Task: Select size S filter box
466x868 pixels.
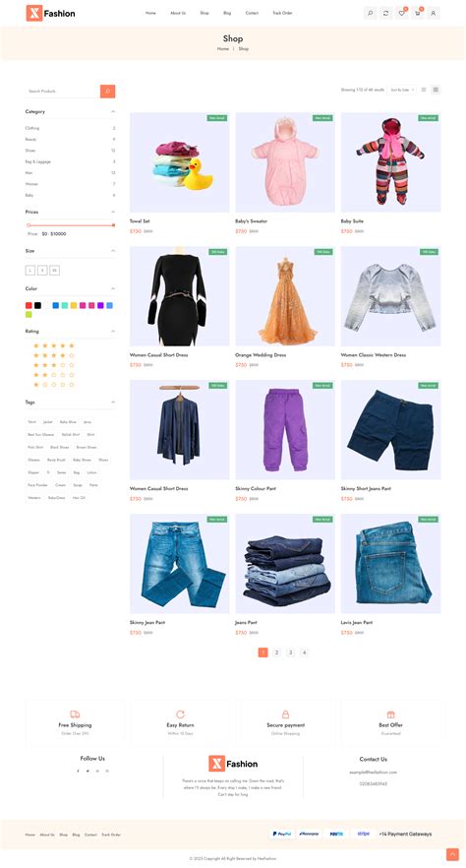Action: coord(42,270)
